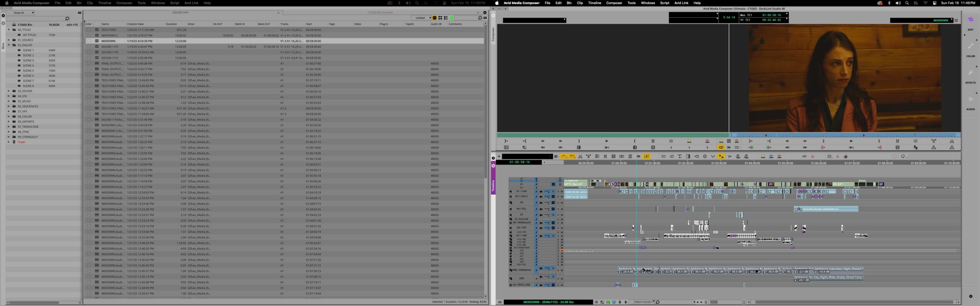Expand the 01_SOURCE folder

9,40
